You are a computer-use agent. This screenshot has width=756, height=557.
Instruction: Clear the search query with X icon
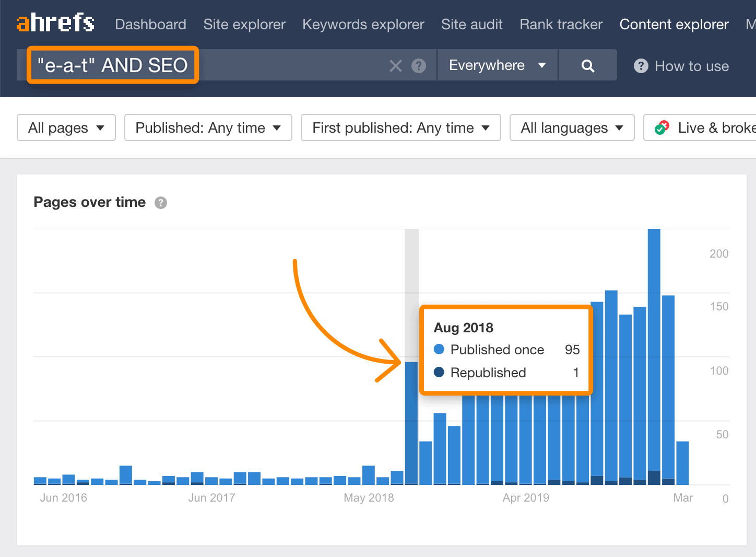395,66
